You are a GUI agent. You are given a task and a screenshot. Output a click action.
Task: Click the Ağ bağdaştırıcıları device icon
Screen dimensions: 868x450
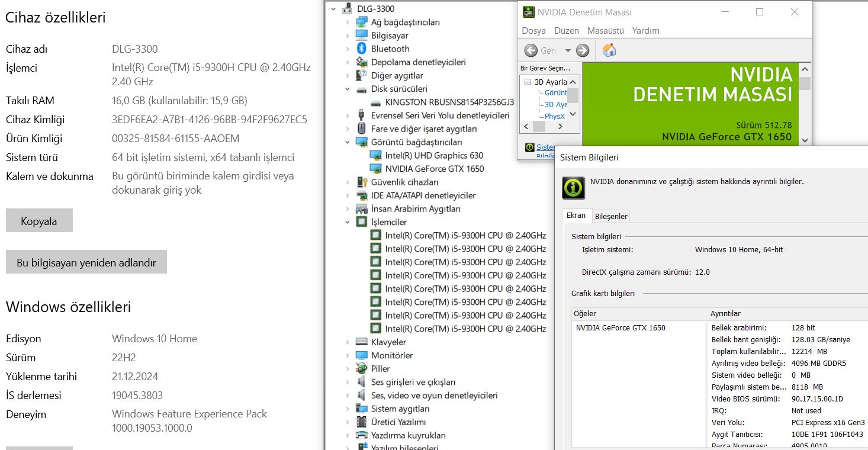point(362,22)
